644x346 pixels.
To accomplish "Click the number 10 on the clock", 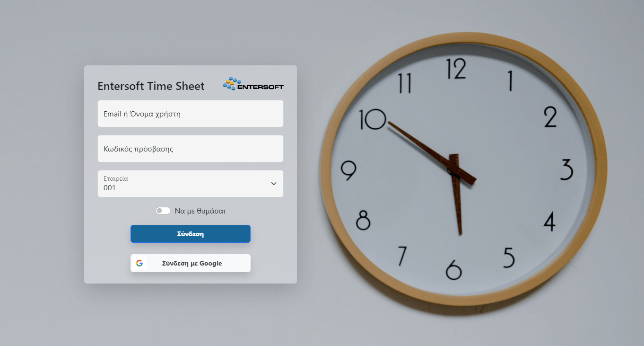I will tap(373, 119).
